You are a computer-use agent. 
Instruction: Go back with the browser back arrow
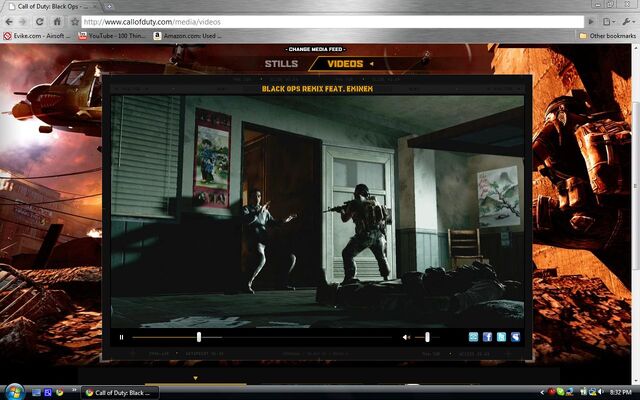9,22
